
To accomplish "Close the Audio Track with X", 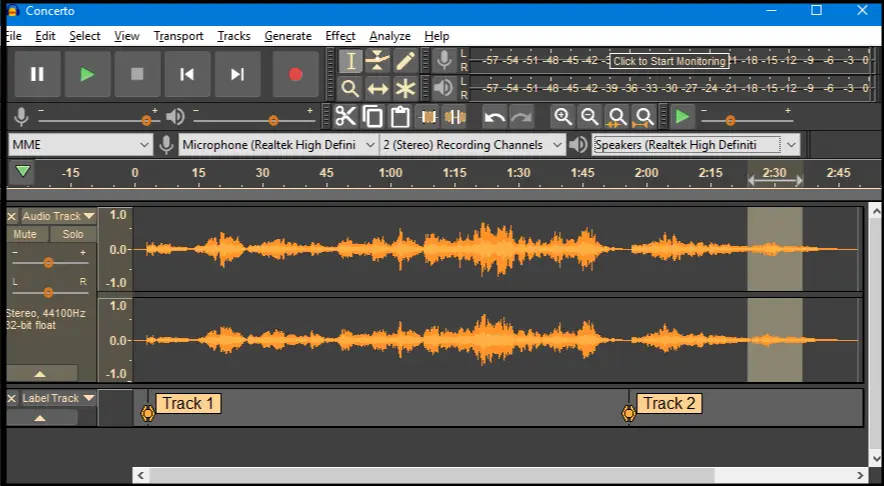I will pyautogui.click(x=11, y=217).
